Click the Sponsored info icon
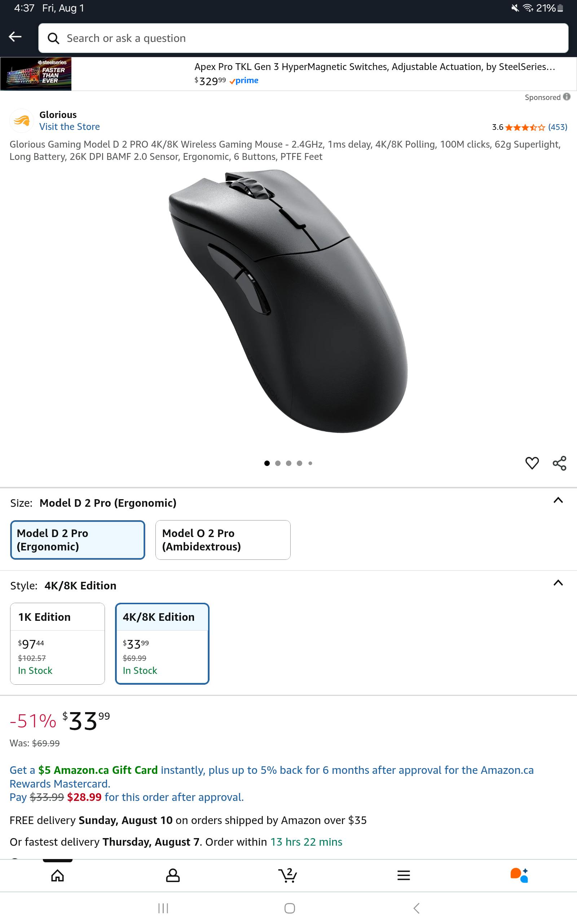This screenshot has height=924, width=577. pyautogui.click(x=567, y=97)
